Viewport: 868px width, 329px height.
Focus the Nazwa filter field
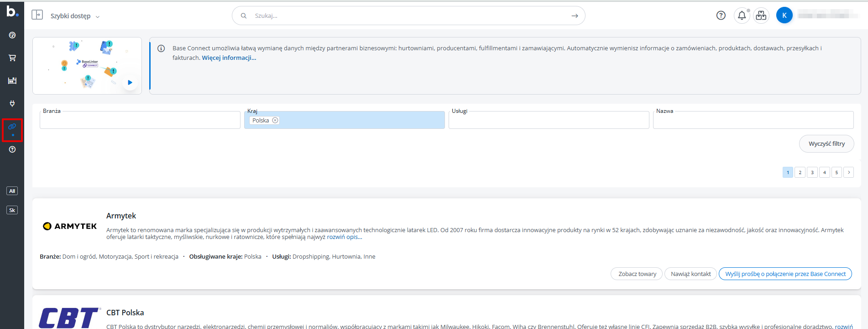pyautogui.click(x=753, y=120)
